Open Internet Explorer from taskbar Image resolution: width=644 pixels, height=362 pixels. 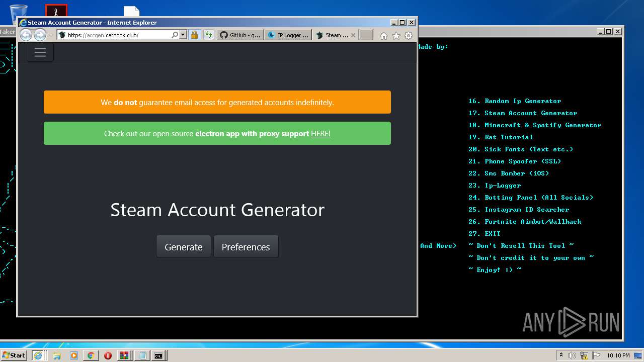[38, 355]
